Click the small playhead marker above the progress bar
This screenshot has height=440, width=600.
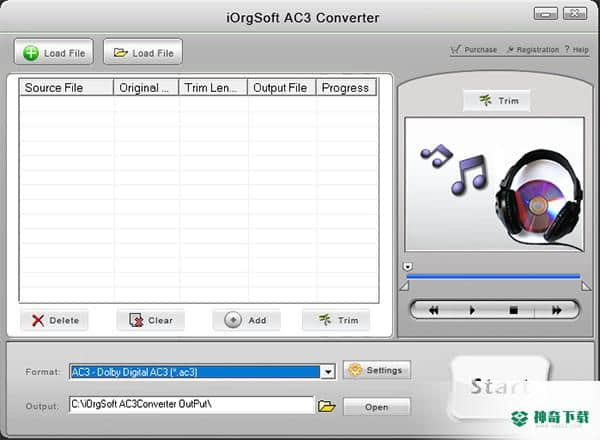point(408,266)
